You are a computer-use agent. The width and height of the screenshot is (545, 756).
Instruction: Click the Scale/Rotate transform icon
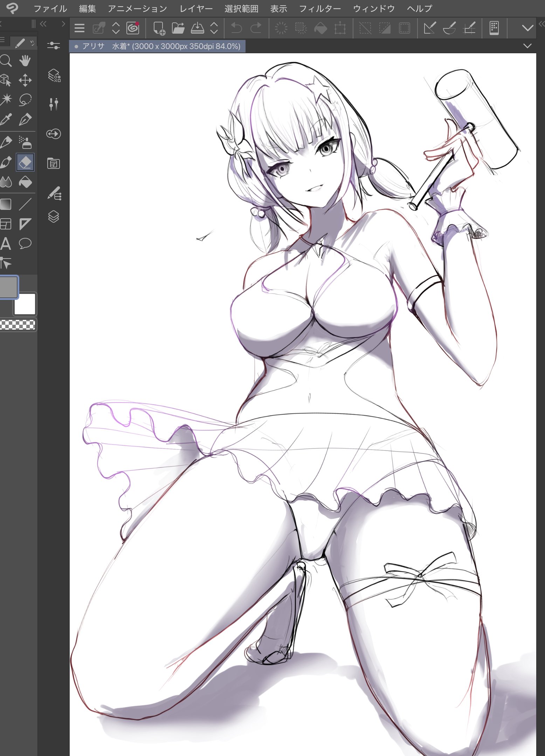(x=340, y=28)
